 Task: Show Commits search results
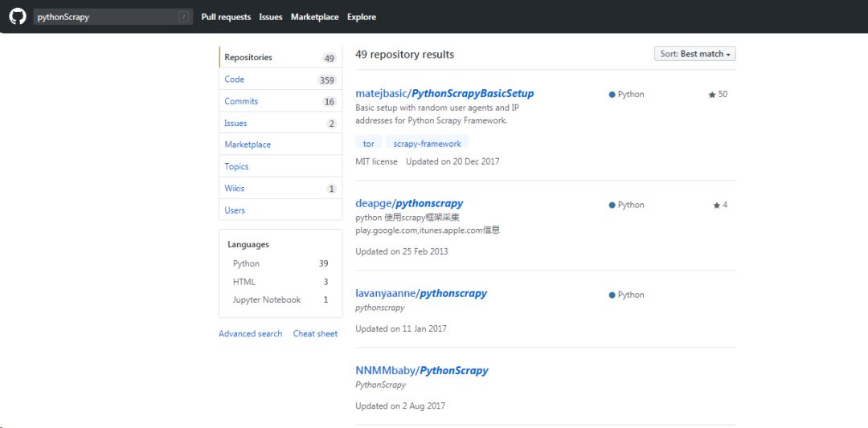(280, 101)
